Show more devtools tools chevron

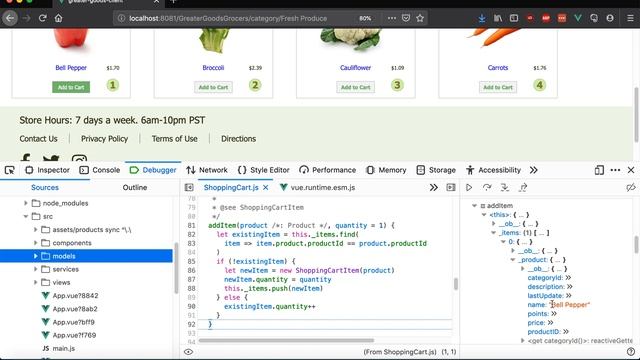[533, 170]
